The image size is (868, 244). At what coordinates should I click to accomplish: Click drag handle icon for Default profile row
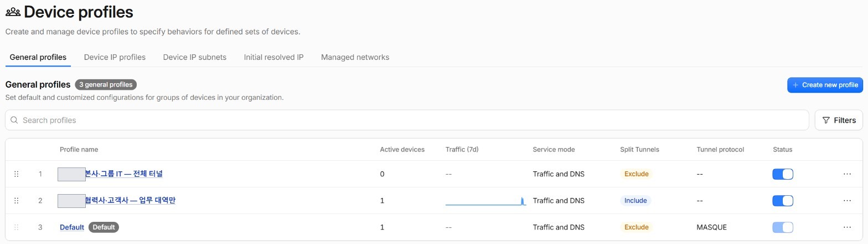point(16,227)
